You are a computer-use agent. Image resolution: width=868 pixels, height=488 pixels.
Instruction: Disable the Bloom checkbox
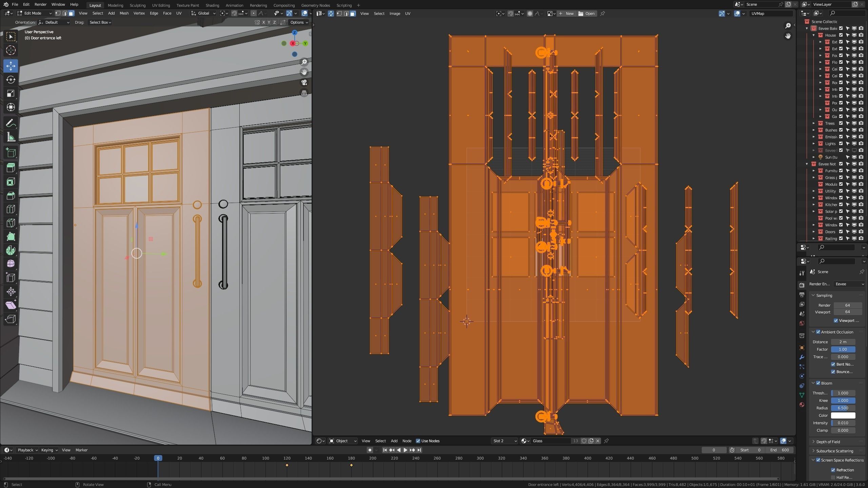818,383
